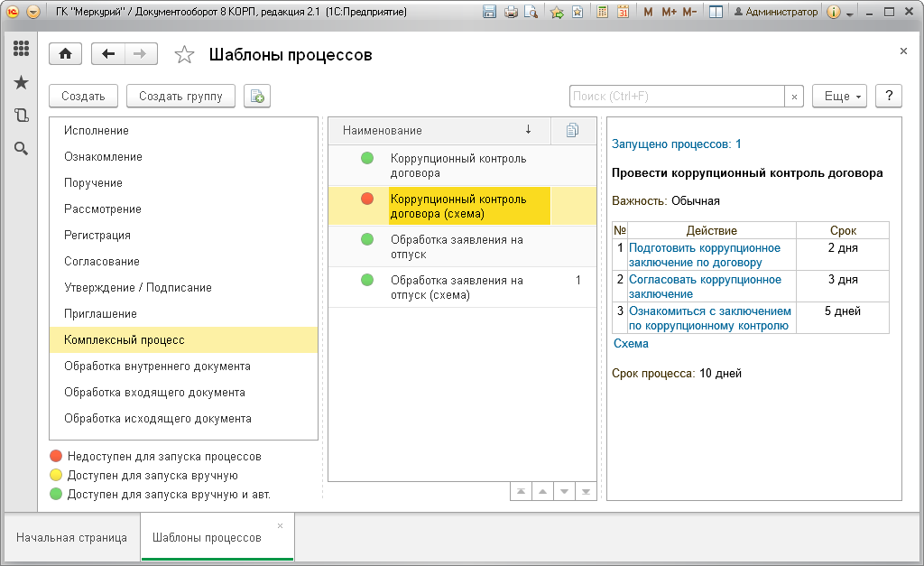
Task: Click inside the Поиск (Ctrl+F) field
Action: (x=677, y=97)
